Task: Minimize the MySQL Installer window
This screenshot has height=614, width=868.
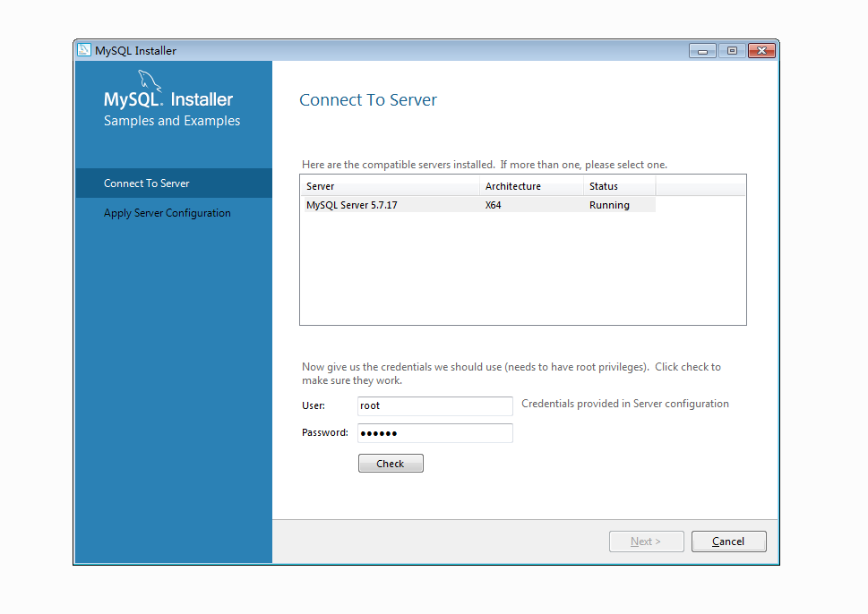Action: (702, 51)
